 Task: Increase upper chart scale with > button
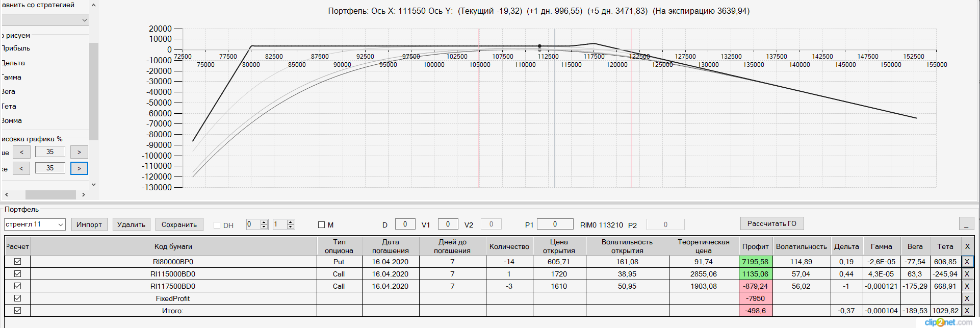(79, 152)
